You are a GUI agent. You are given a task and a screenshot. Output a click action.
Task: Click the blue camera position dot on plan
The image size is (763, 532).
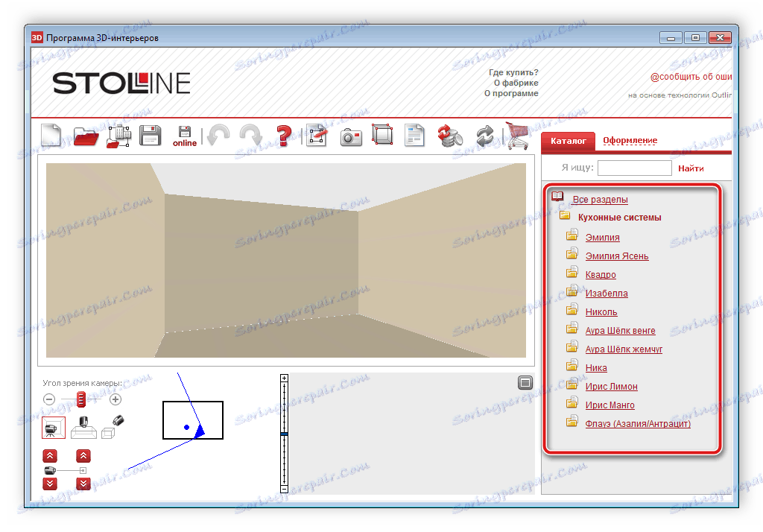pyautogui.click(x=187, y=428)
